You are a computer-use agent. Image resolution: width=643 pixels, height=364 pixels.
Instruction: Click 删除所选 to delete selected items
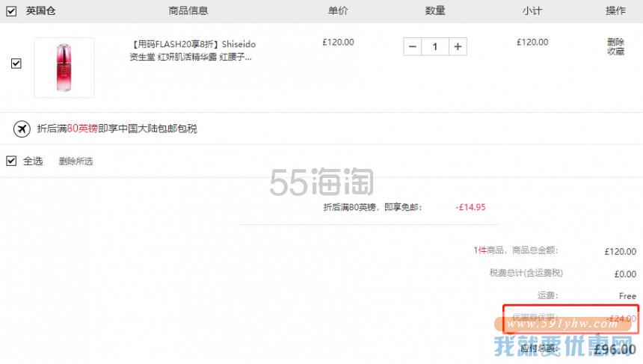[x=76, y=161]
